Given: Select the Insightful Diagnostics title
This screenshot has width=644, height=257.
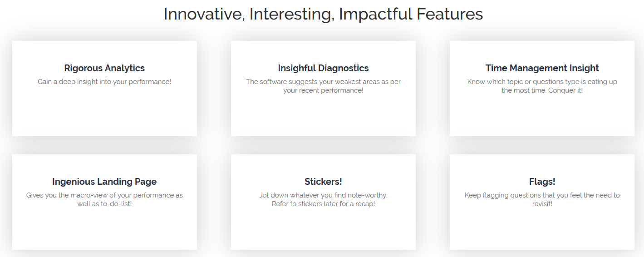Looking at the screenshot, I should tap(323, 68).
